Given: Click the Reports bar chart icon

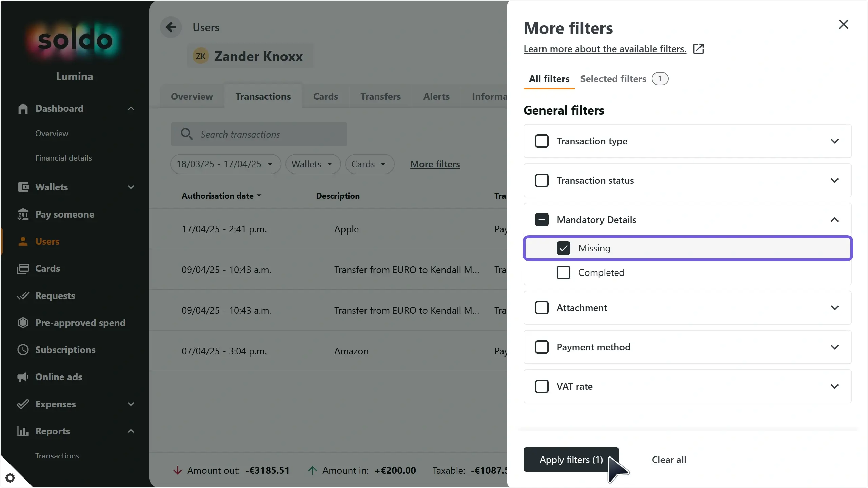Looking at the screenshot, I should click(23, 431).
